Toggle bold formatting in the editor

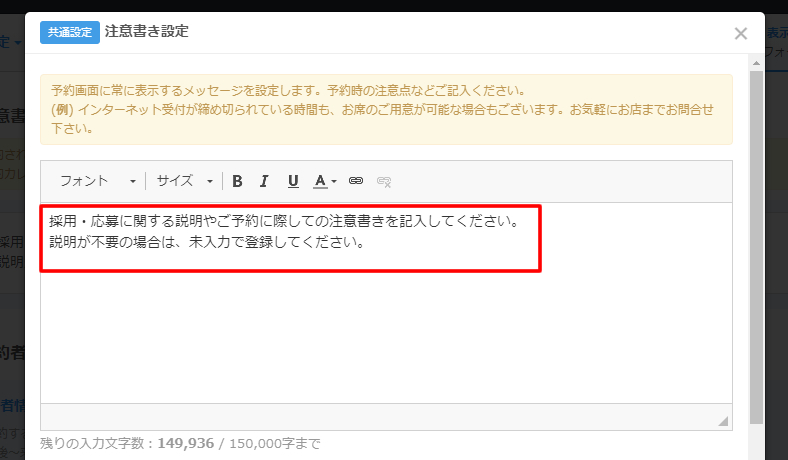tap(237, 181)
